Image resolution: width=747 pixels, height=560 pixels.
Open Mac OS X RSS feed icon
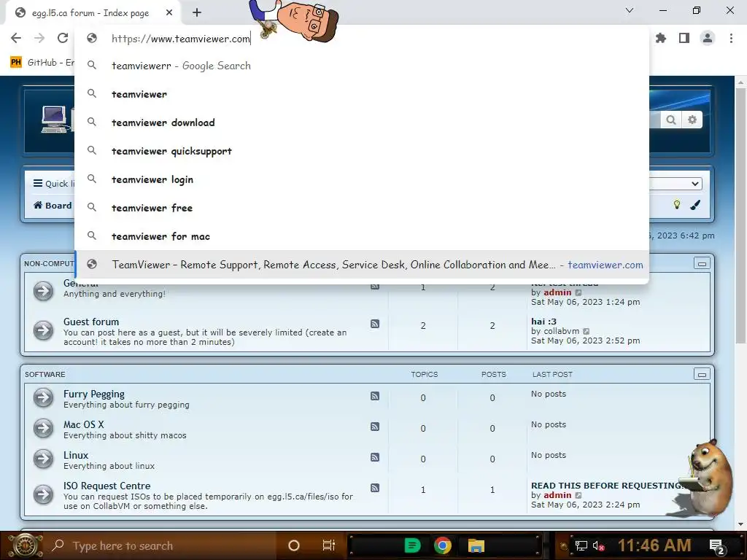click(375, 426)
